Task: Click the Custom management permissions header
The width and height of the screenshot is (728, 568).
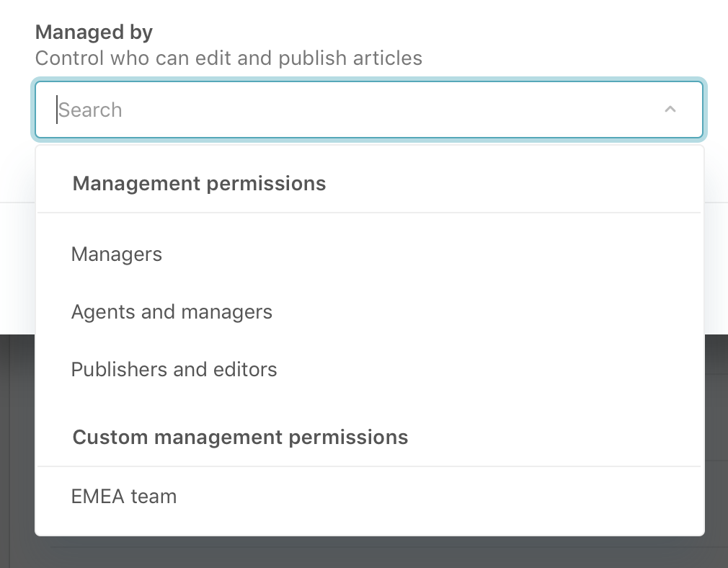Action: 240,437
